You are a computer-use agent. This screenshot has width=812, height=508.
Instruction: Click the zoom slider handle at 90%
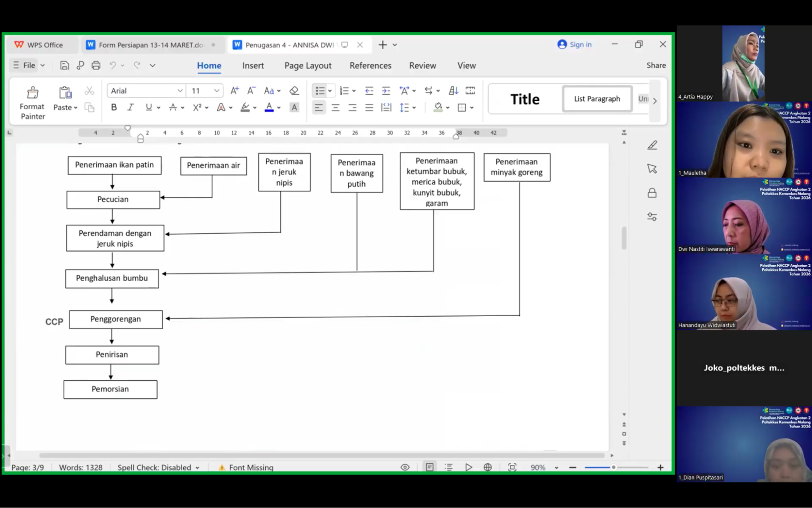(613, 467)
